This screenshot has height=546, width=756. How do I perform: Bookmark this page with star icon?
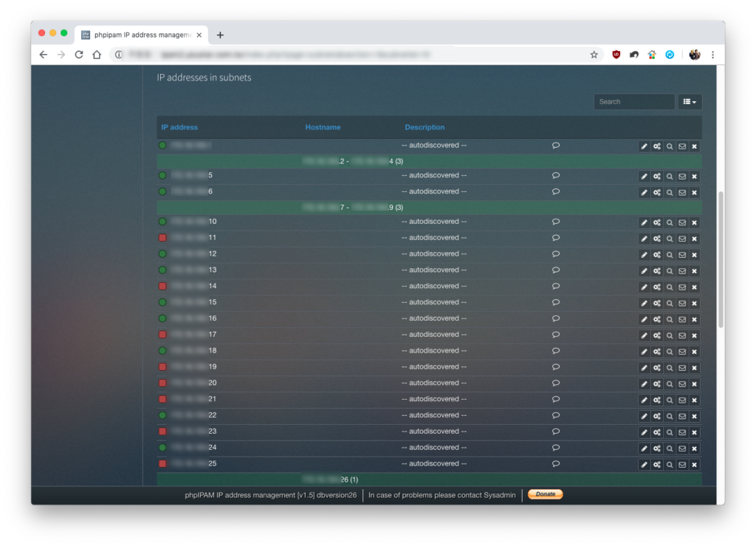(x=594, y=55)
